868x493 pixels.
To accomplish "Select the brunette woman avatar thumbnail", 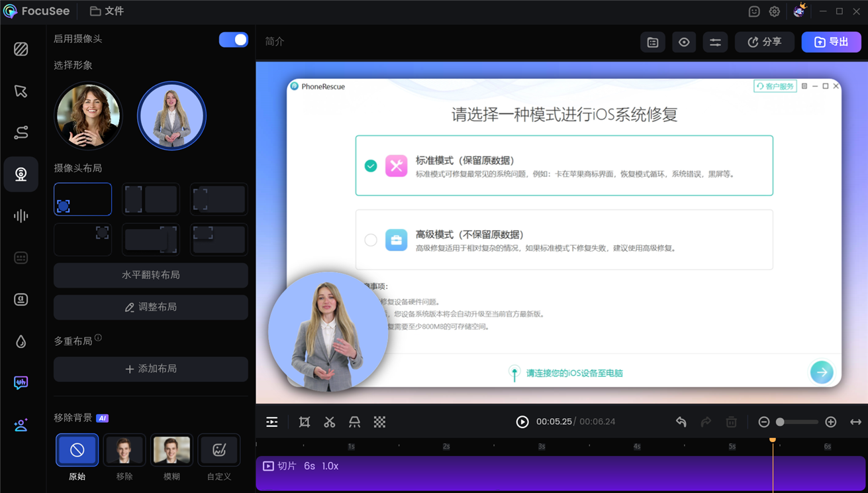I will point(88,116).
